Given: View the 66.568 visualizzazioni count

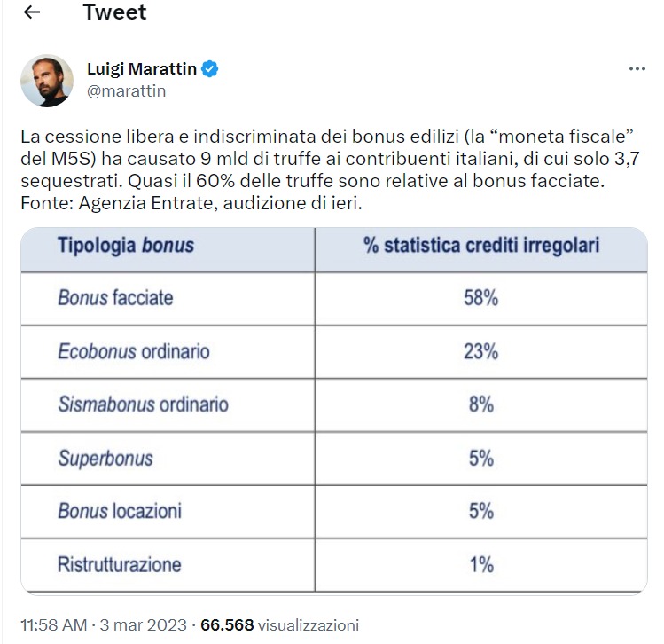Looking at the screenshot, I should click(x=279, y=625).
